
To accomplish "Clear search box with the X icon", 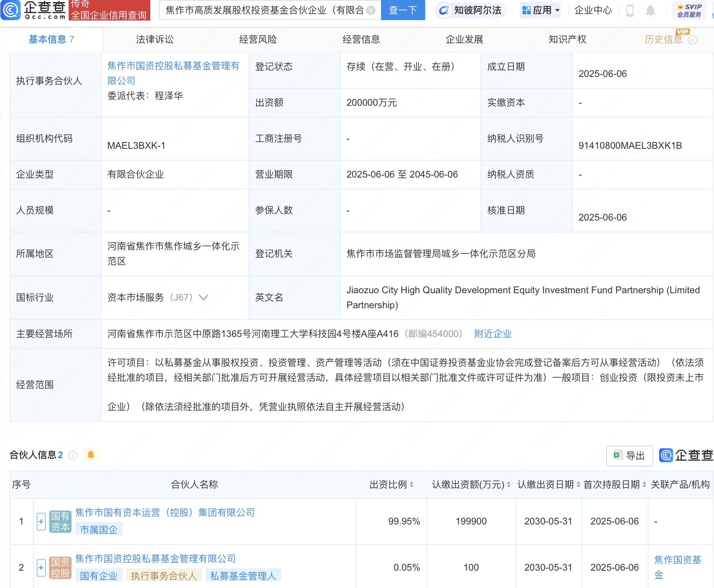I will coord(371,10).
